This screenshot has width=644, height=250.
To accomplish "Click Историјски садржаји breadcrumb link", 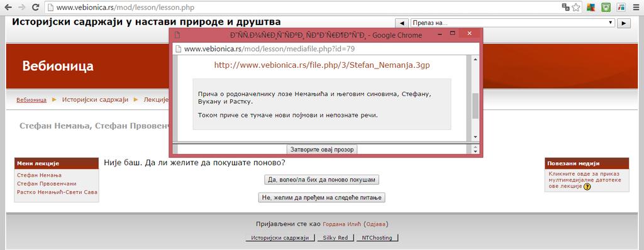I will 96,100.
